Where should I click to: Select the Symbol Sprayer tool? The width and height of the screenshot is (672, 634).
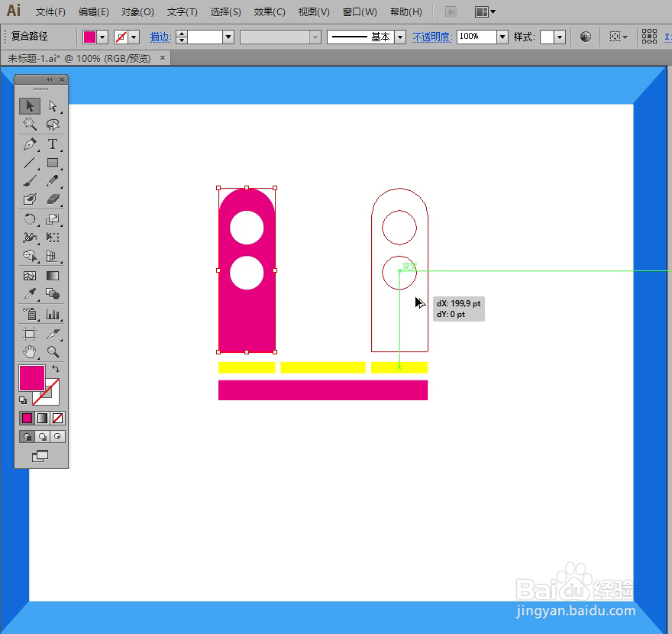pos(30,314)
